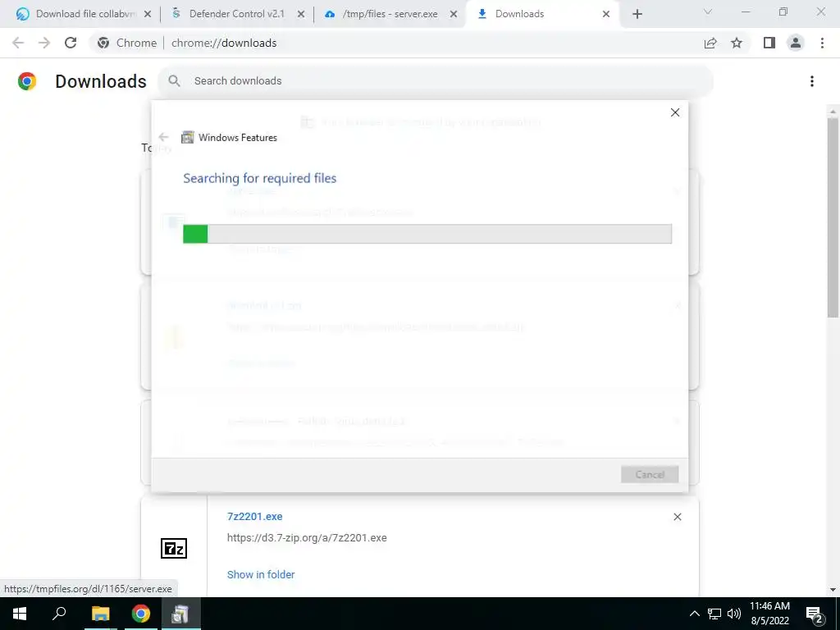
Task: Remove 7z2201.exe from the list
Action: (x=677, y=517)
